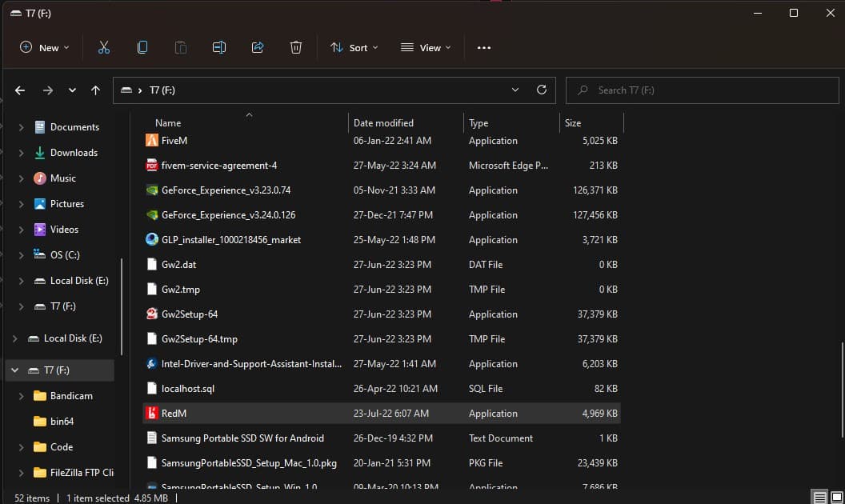Open the See more ellipsis menu
Screen dimensions: 845x504
tap(484, 47)
